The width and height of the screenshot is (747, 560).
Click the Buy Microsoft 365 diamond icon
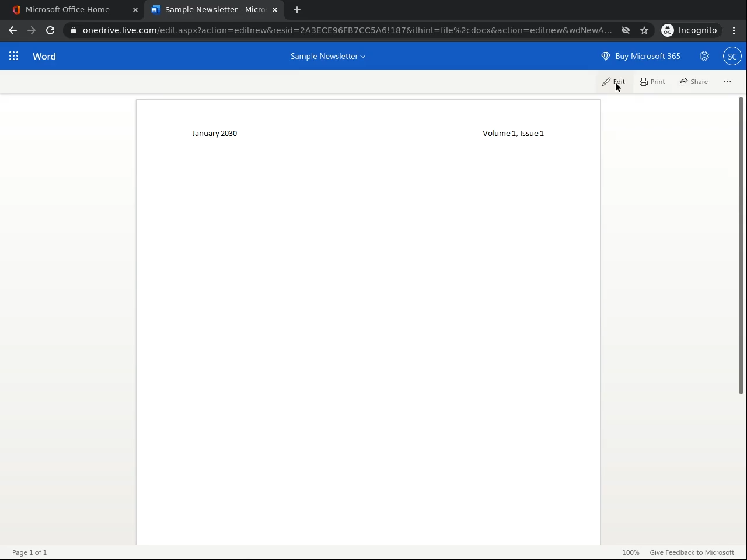(x=606, y=56)
